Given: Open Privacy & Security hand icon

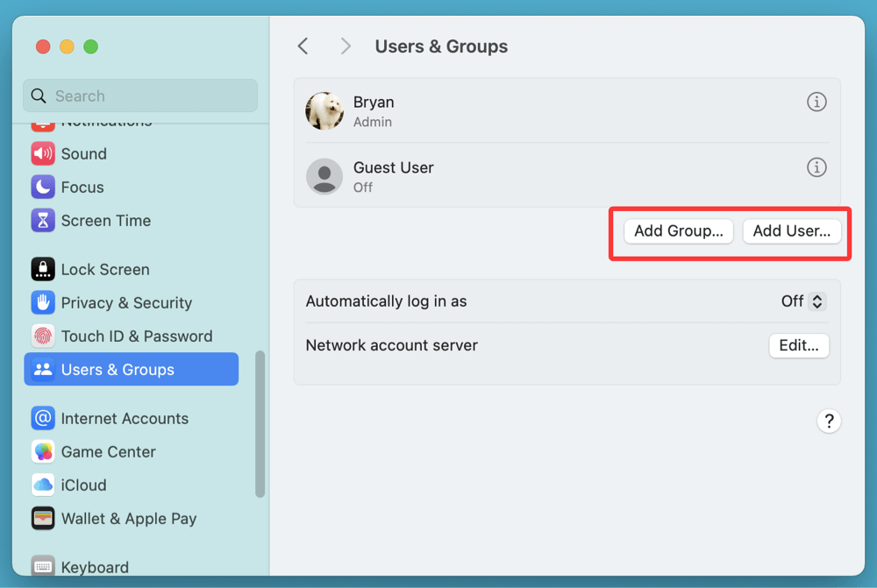Looking at the screenshot, I should 43,303.
